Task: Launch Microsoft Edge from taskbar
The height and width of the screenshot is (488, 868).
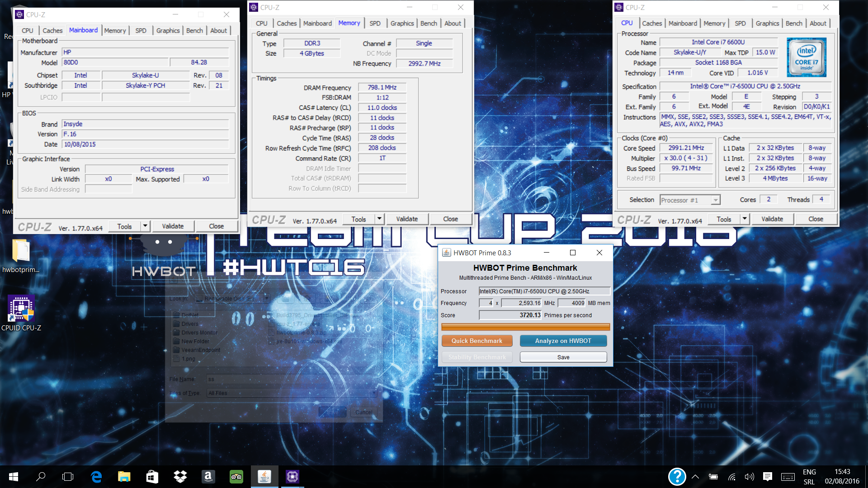Action: pos(96,476)
